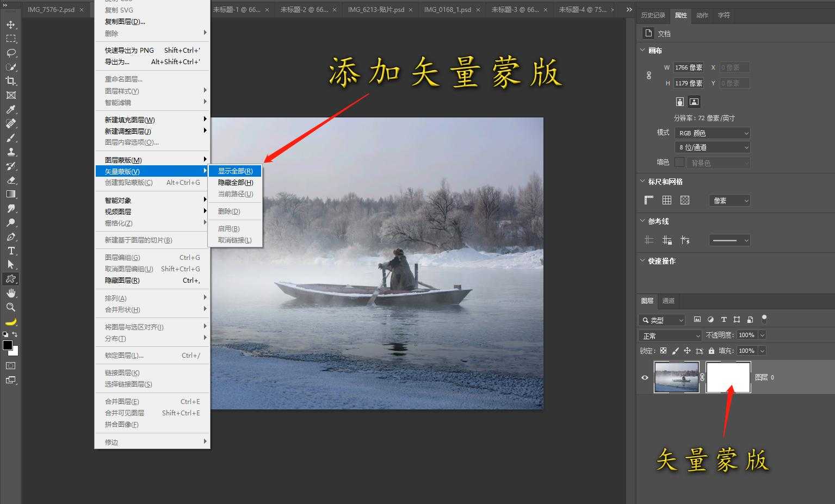This screenshot has width=835, height=504.
Task: Select the Custom Shape tool
Action: [11, 279]
